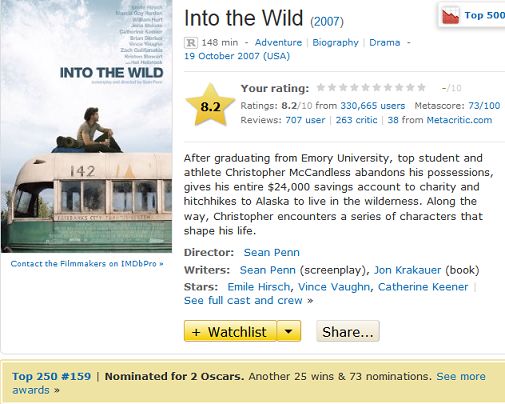The width and height of the screenshot is (505, 404).
Task: Click the Top 500 chart icon
Action: [450, 16]
